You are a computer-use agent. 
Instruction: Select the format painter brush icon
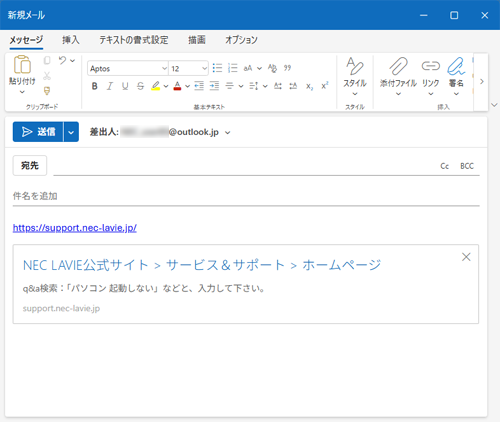tap(47, 91)
